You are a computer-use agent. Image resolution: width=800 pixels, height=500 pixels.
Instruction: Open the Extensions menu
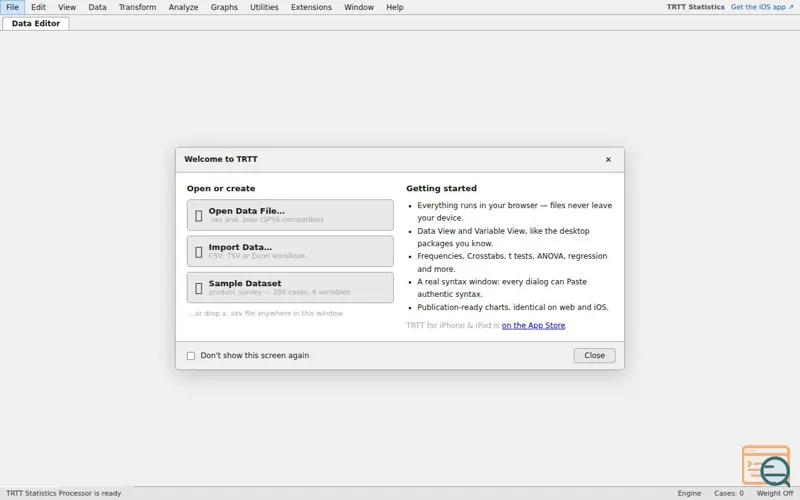[x=311, y=7]
